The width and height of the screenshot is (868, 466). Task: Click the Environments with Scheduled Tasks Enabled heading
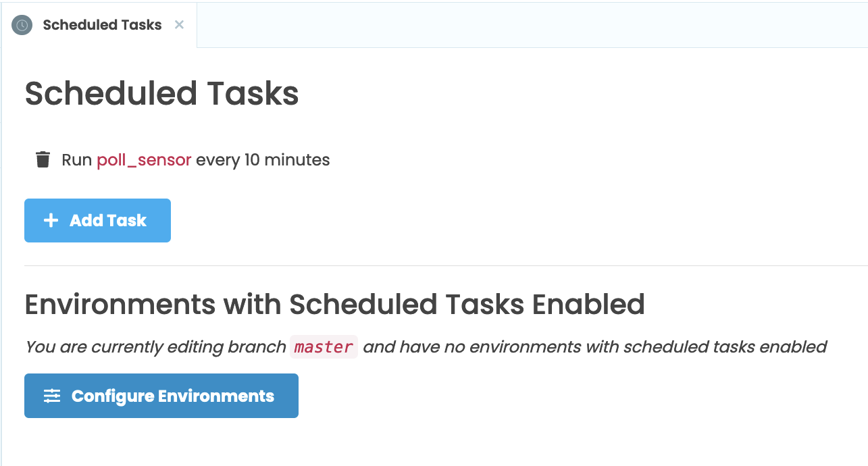(334, 305)
